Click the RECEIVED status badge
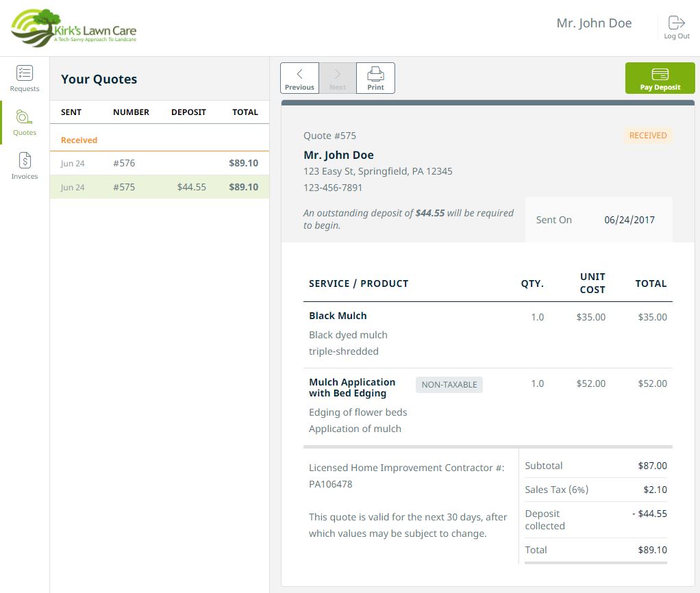 coord(647,136)
